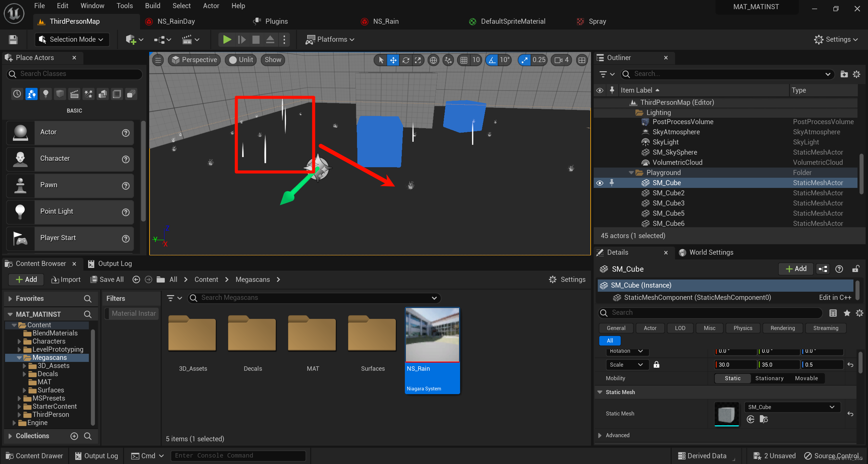Click the Point Light actor icon
The height and width of the screenshot is (464, 868).
20,211
